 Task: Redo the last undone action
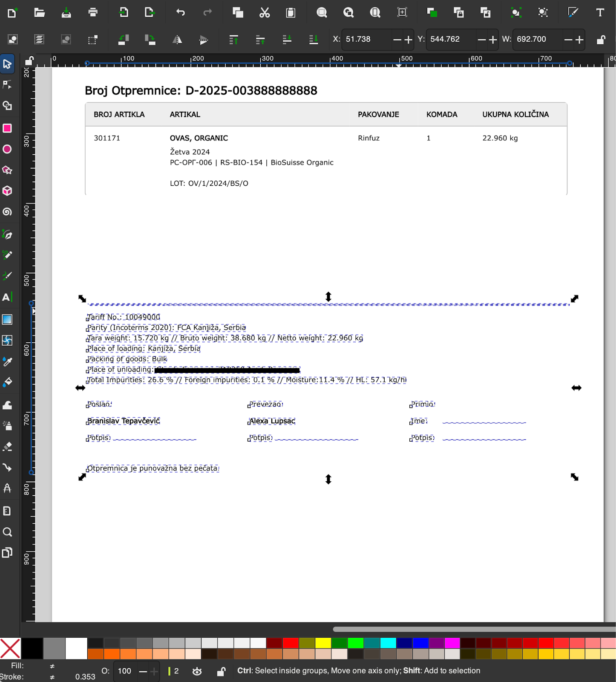click(207, 12)
